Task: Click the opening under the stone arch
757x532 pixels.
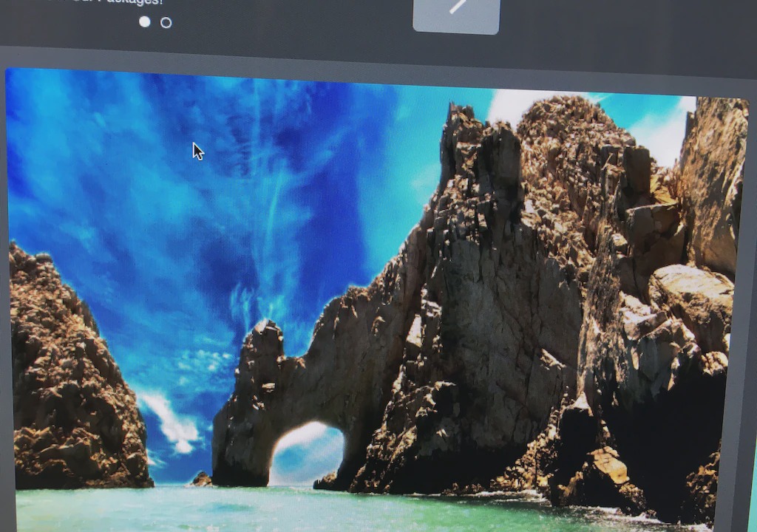Action: [305, 452]
